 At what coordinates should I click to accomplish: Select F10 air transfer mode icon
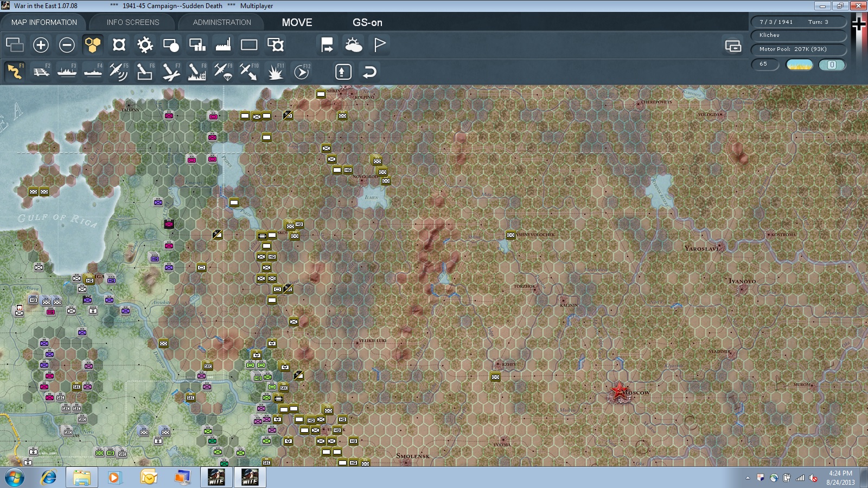pos(249,72)
